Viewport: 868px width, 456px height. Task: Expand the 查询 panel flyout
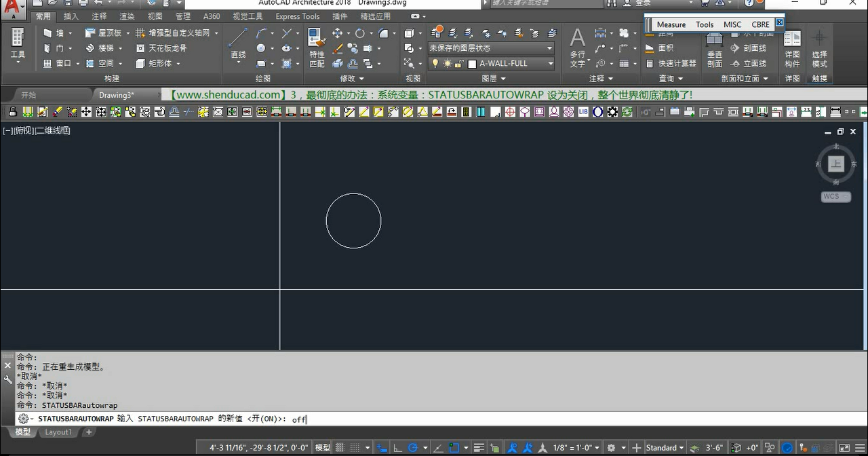670,79
